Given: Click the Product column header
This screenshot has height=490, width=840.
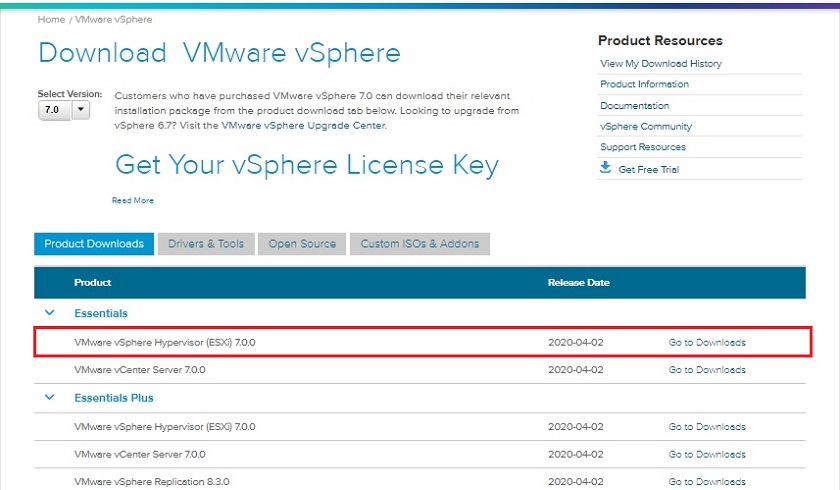Looking at the screenshot, I should pos(92,282).
